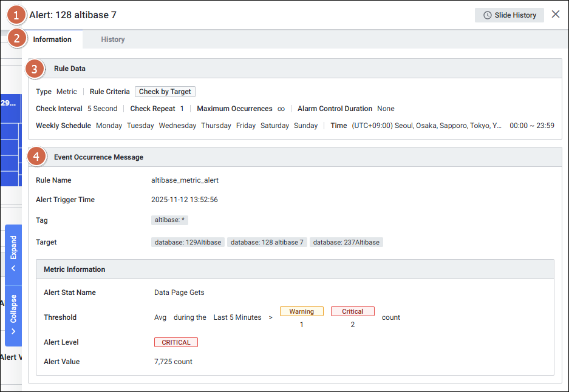Switch to the History tab
The height and width of the screenshot is (392, 569).
tap(112, 39)
